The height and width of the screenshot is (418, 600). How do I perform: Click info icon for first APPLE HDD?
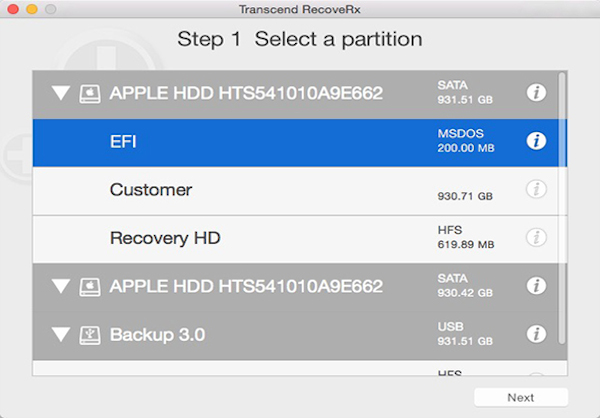pos(537,93)
